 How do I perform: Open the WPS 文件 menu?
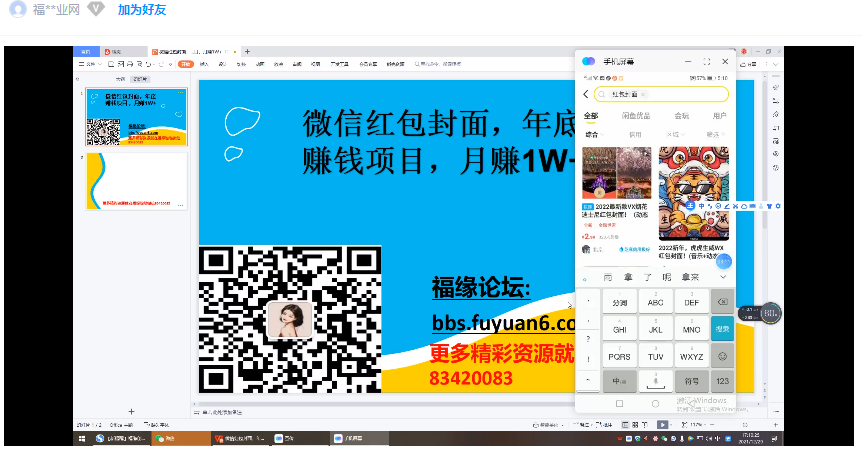point(90,64)
